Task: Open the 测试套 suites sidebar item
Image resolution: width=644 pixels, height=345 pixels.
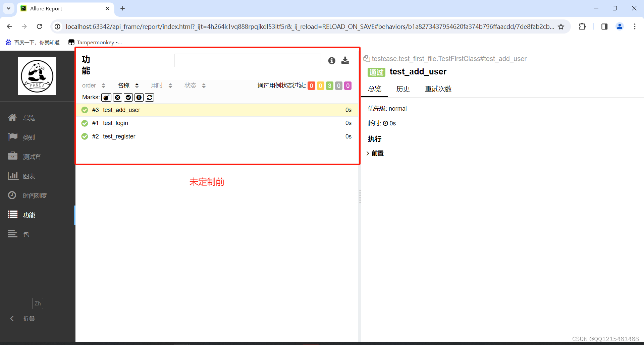Action: click(37, 157)
